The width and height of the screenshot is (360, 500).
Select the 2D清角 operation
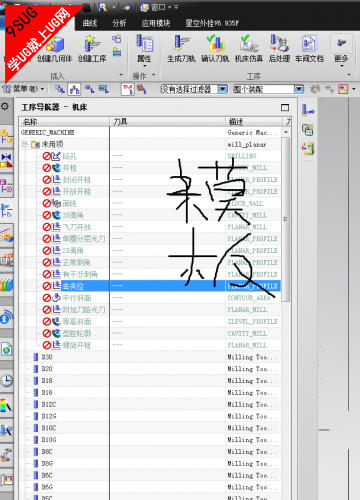pyautogui.click(x=73, y=251)
